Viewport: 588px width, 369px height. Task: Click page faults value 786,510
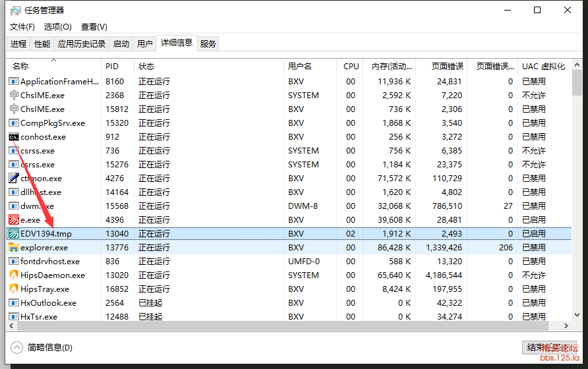coord(448,206)
